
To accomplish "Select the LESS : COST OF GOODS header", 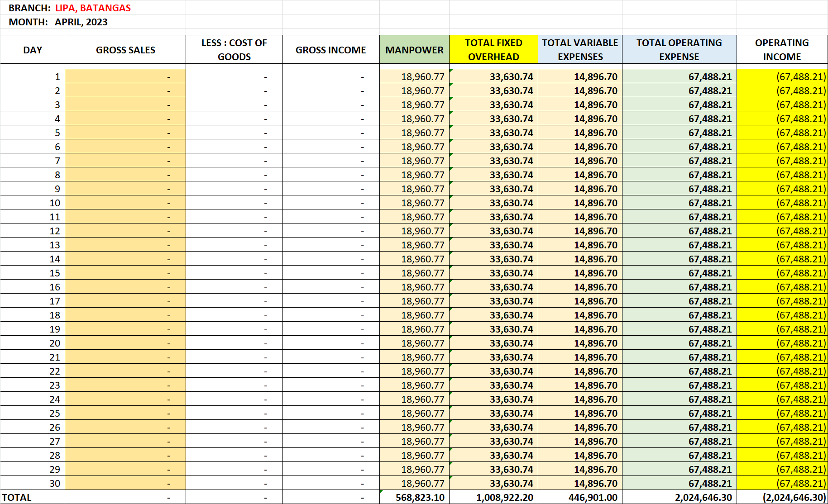I will pyautogui.click(x=234, y=50).
